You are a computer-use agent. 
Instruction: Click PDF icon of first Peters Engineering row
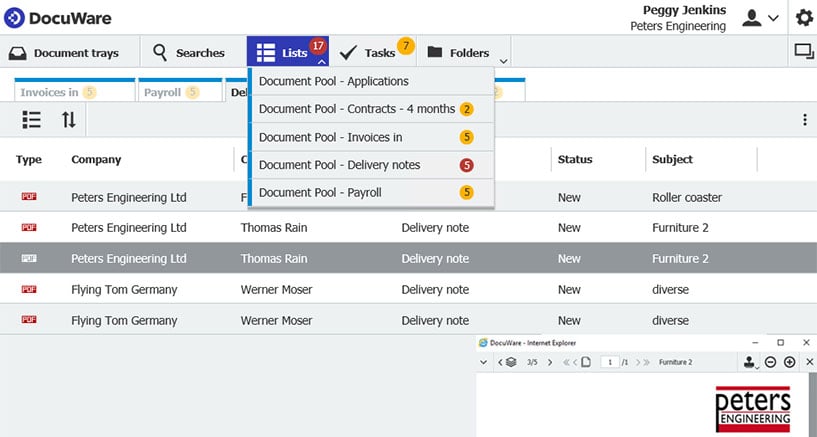click(x=29, y=198)
